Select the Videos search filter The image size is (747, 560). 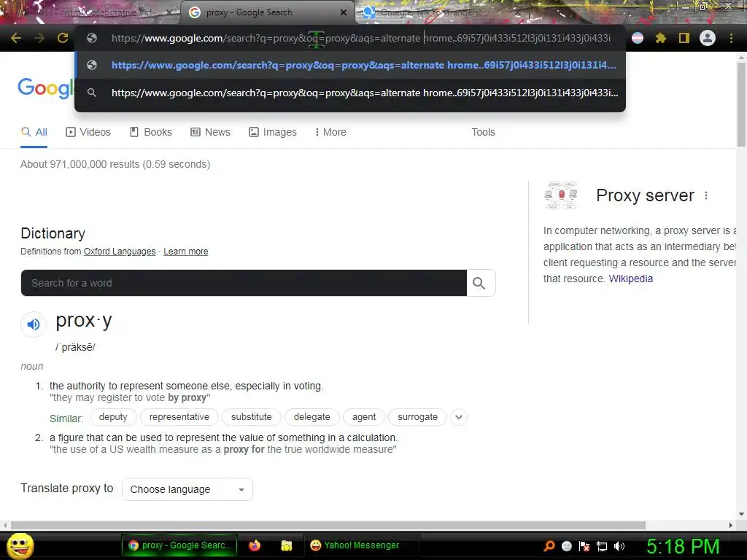point(88,132)
